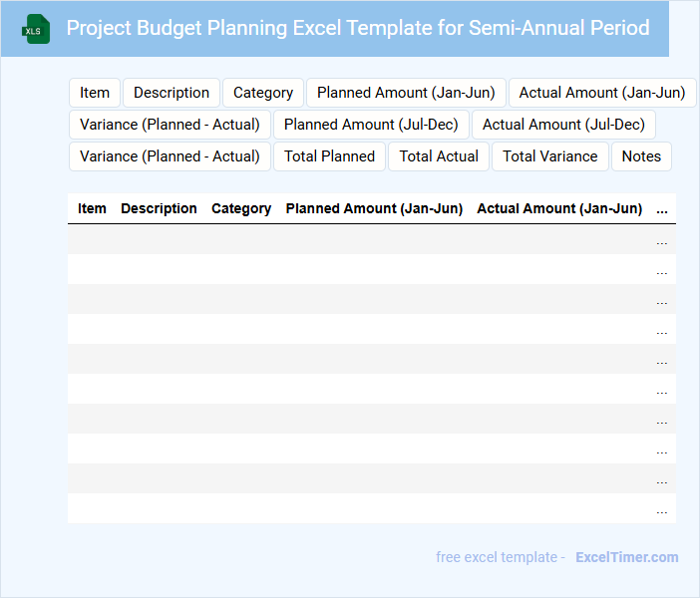Click the Item column header
Image resolution: width=700 pixels, height=598 pixels.
coord(92,208)
